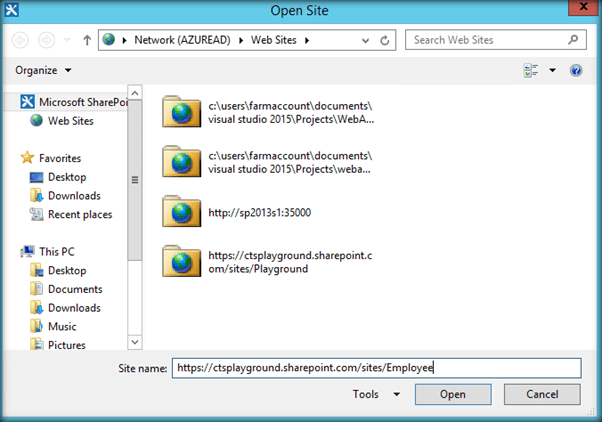
Task: Open Downloads under Favorites
Action: (65, 195)
